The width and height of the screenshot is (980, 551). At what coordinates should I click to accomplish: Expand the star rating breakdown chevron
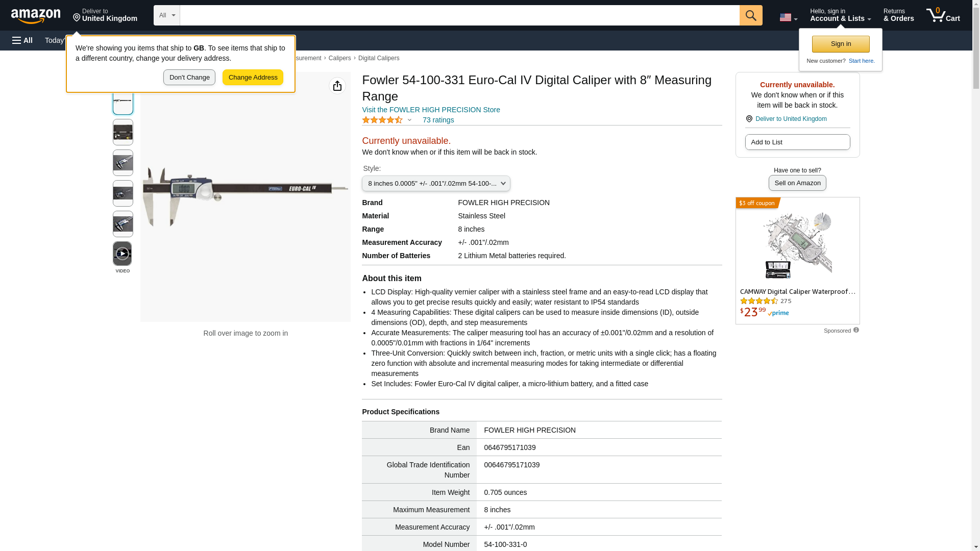tap(409, 120)
